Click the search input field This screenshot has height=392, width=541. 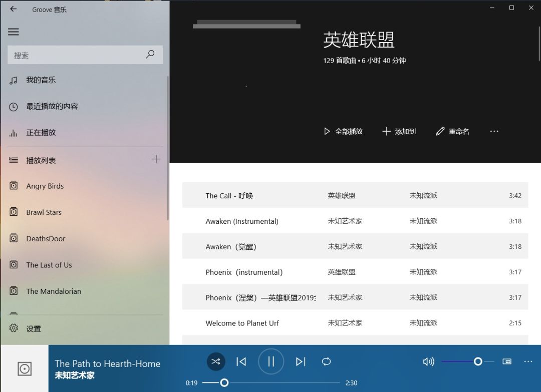85,55
